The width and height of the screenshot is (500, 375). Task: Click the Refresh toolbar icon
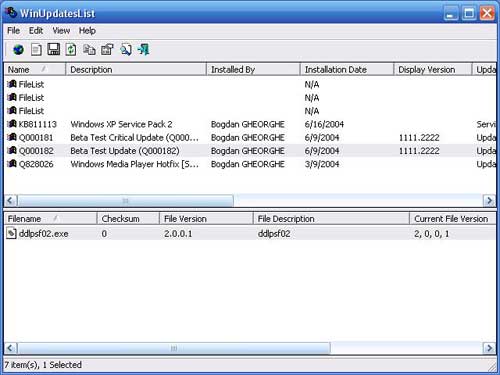(71, 50)
